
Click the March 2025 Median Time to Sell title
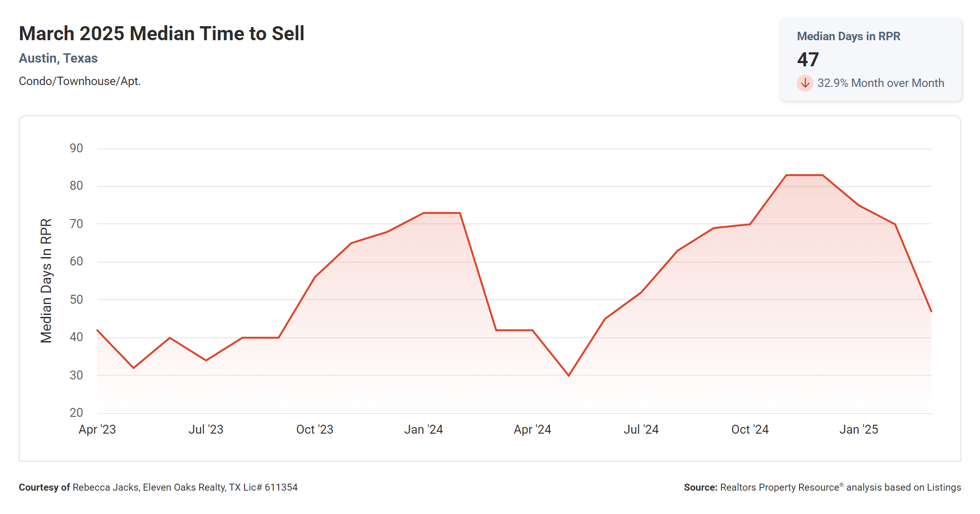click(x=161, y=34)
